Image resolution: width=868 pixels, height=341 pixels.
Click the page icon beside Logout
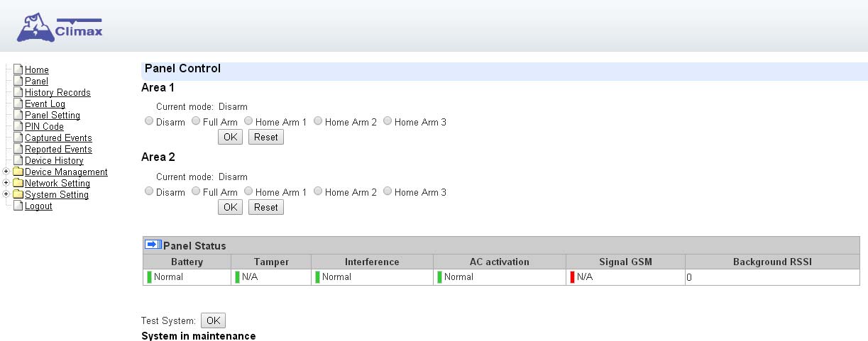19,206
